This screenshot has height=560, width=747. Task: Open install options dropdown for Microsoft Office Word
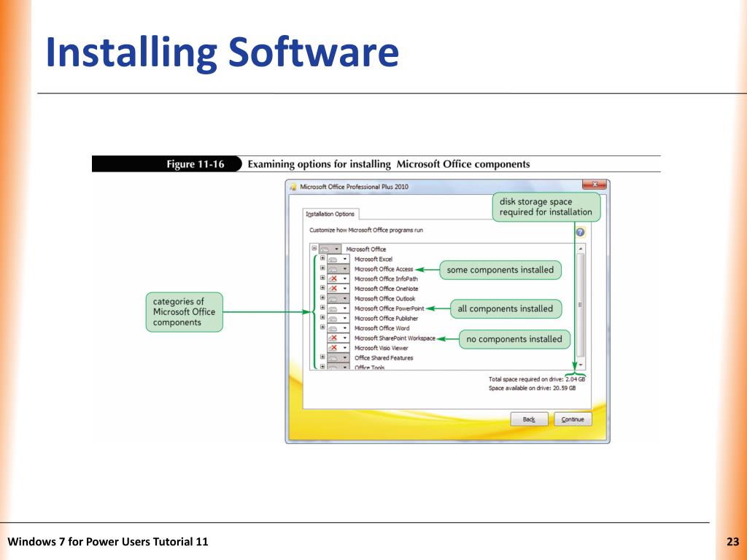coord(338,328)
